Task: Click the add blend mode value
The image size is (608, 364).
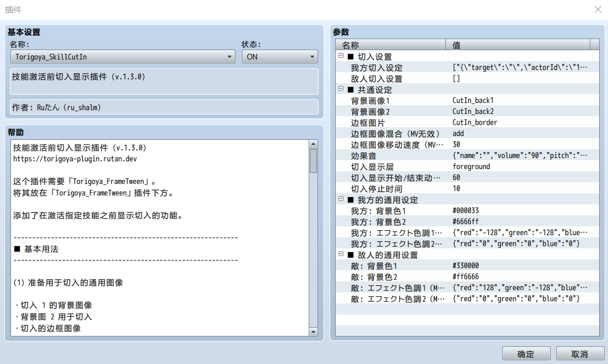Action: (x=458, y=134)
